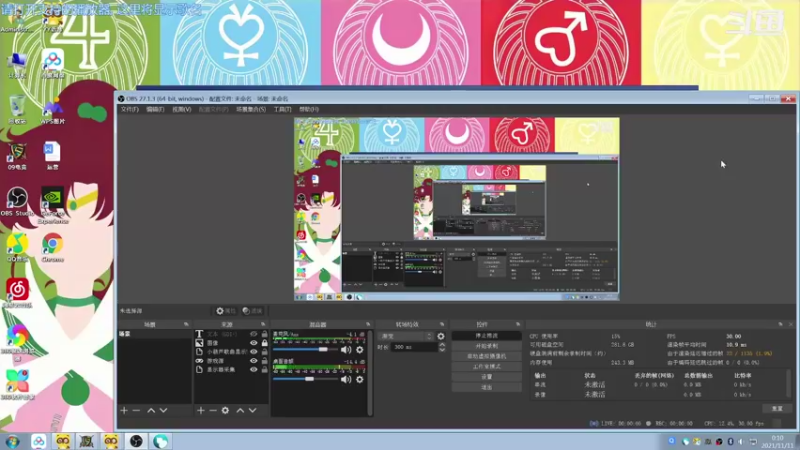This screenshot has height=450, width=800.
Task: Toggle lock on 图像 source
Action: pos(264,343)
